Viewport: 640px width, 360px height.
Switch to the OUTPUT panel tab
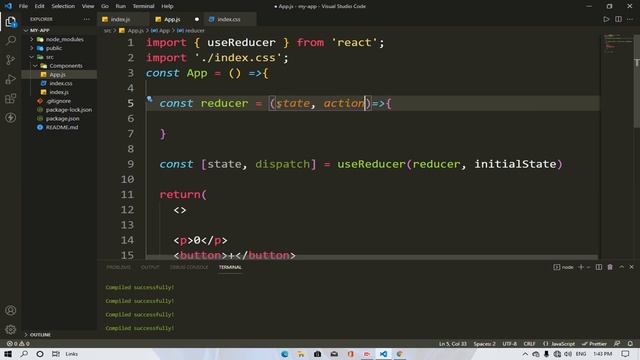pos(150,267)
